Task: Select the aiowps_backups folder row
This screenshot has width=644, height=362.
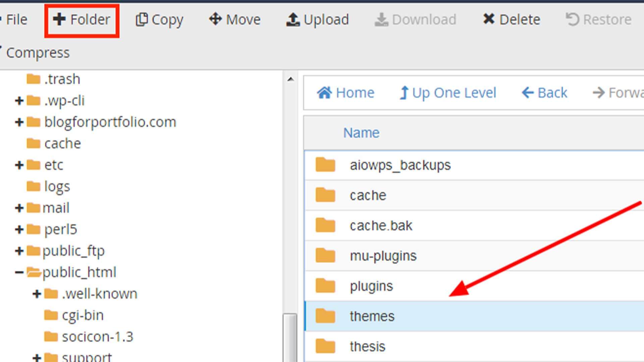Action: 474,165
